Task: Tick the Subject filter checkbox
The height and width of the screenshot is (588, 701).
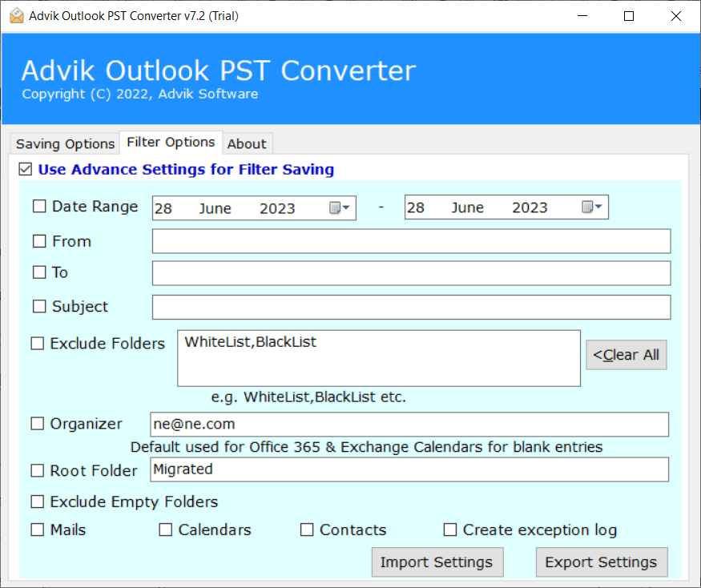Action: (x=39, y=306)
